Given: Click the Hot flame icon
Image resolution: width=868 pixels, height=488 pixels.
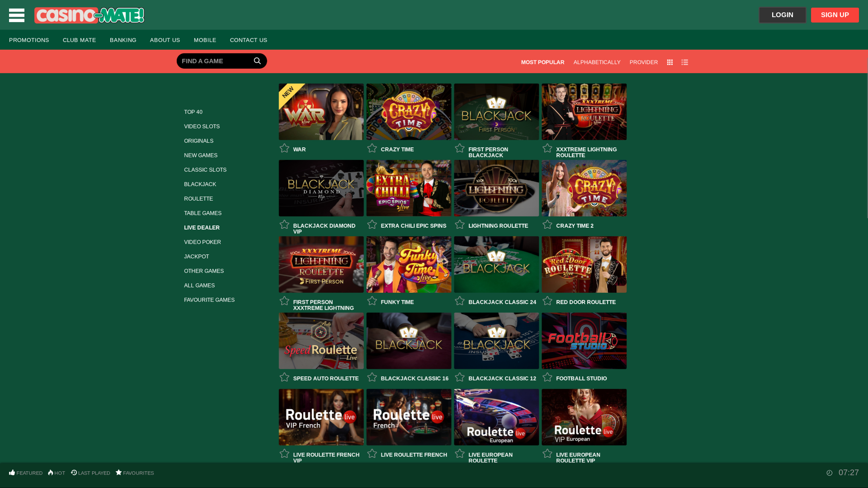Looking at the screenshot, I should [49, 473].
